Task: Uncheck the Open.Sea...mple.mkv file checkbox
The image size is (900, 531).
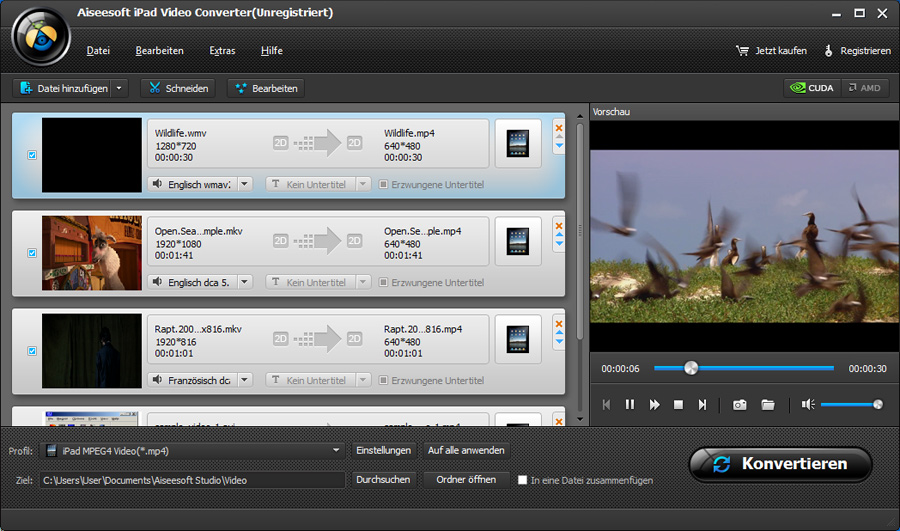Action: click(x=32, y=253)
